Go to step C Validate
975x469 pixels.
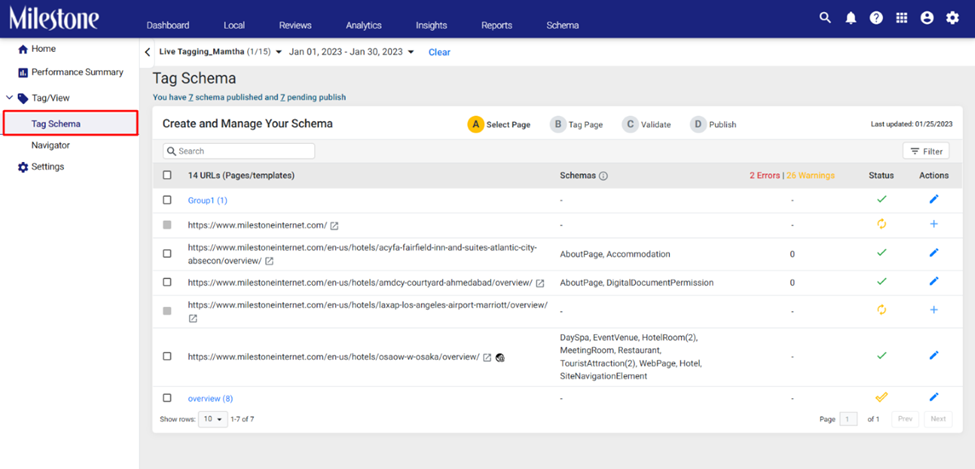pyautogui.click(x=647, y=124)
